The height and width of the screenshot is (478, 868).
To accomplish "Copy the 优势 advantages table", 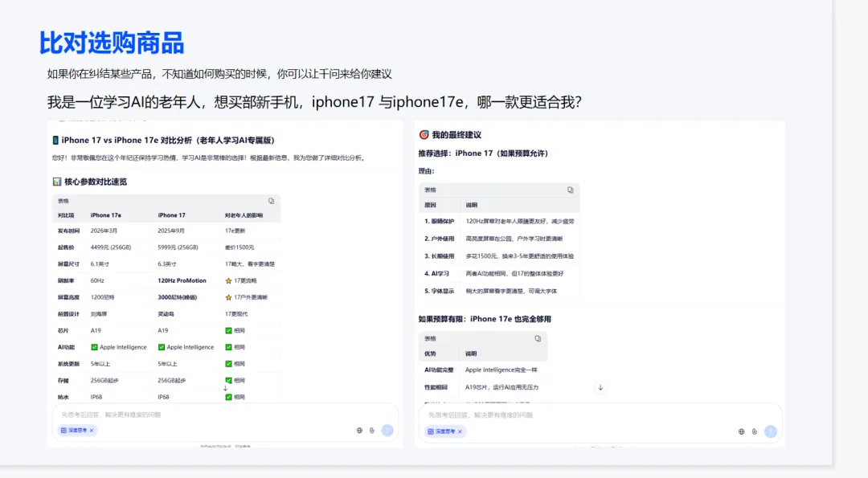I will point(538,338).
